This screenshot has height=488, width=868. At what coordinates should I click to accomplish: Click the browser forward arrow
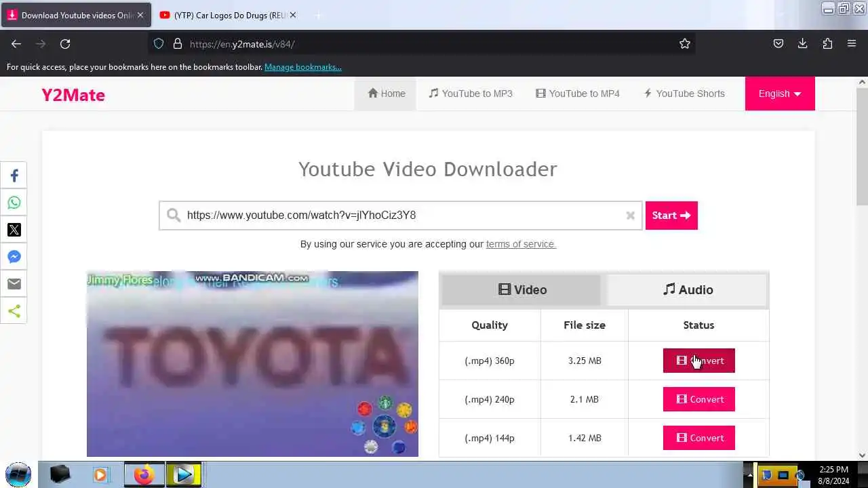[41, 43]
